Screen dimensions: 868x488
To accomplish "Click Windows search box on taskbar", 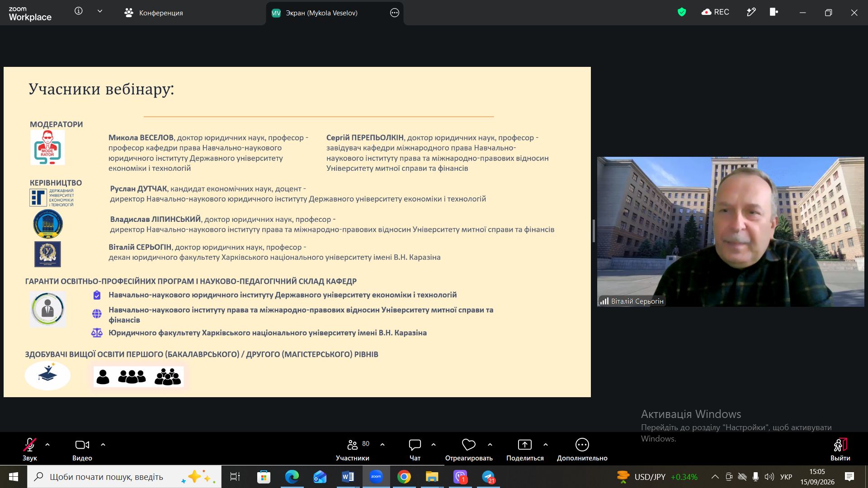I will 124,477.
